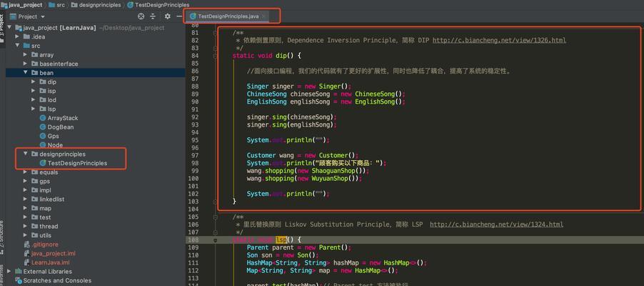644x286 pixels.
Task: Open the biancheng 1326.html link in comment
Action: pyautogui.click(x=499, y=40)
